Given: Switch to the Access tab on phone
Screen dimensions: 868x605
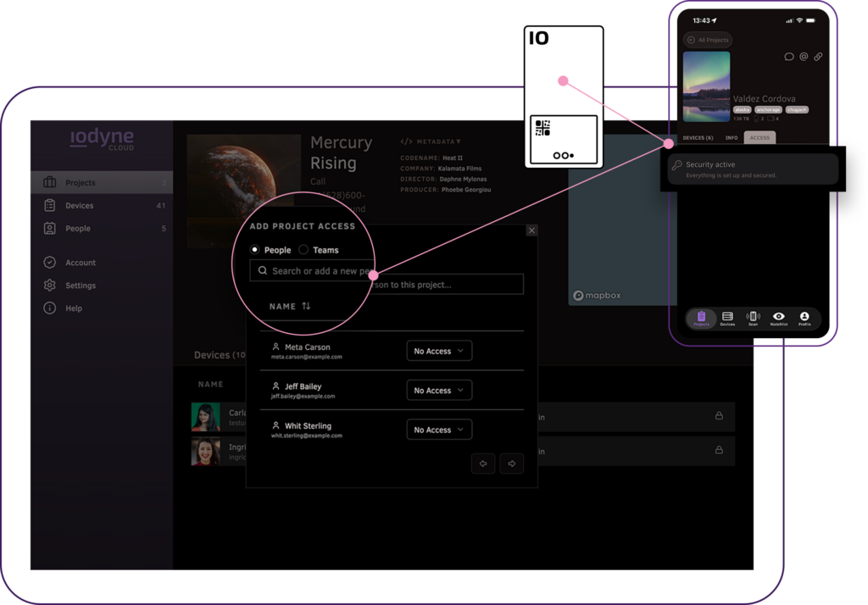Looking at the screenshot, I should [x=759, y=138].
